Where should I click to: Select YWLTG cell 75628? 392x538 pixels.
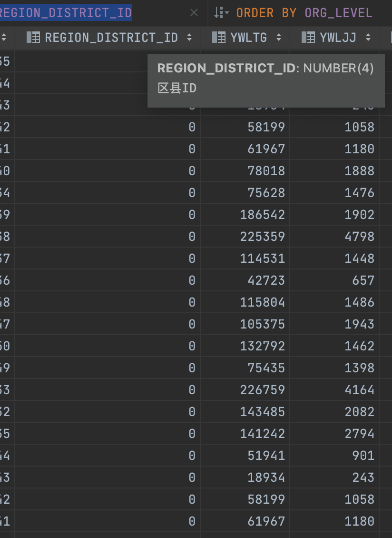(245, 192)
